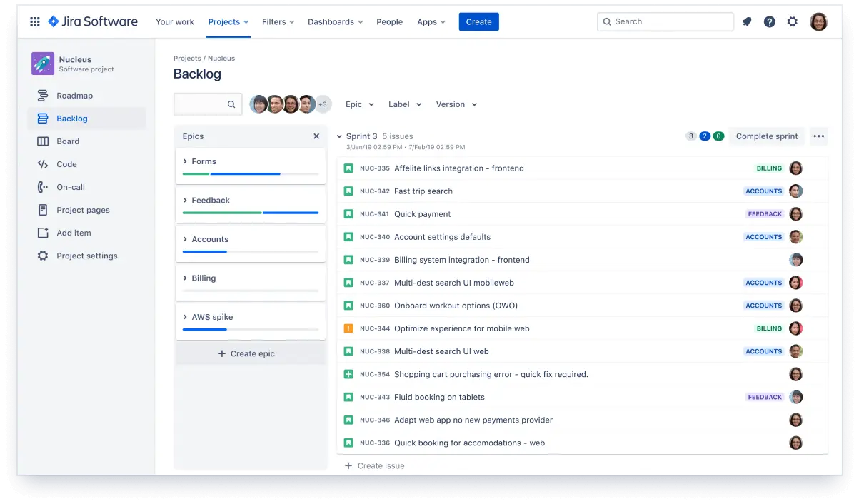Image resolution: width=859 pixels, height=504 pixels.
Task: Click the Complete sprint button
Action: 766,136
